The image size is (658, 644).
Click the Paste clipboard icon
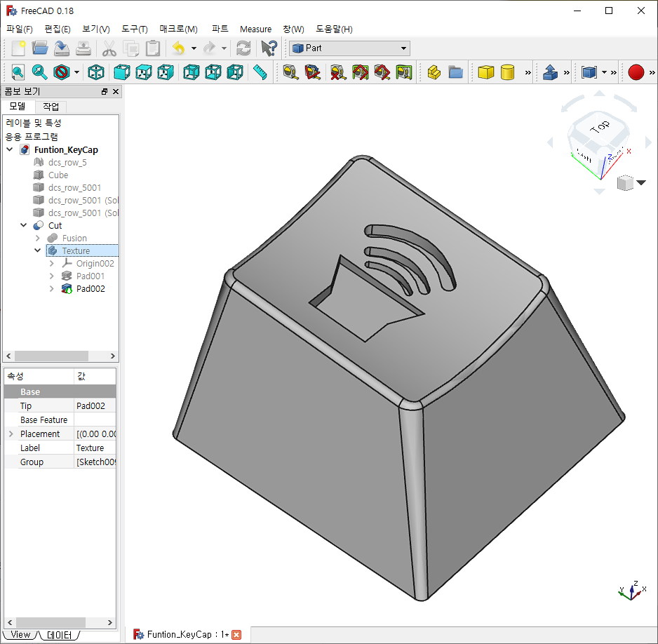[x=153, y=48]
